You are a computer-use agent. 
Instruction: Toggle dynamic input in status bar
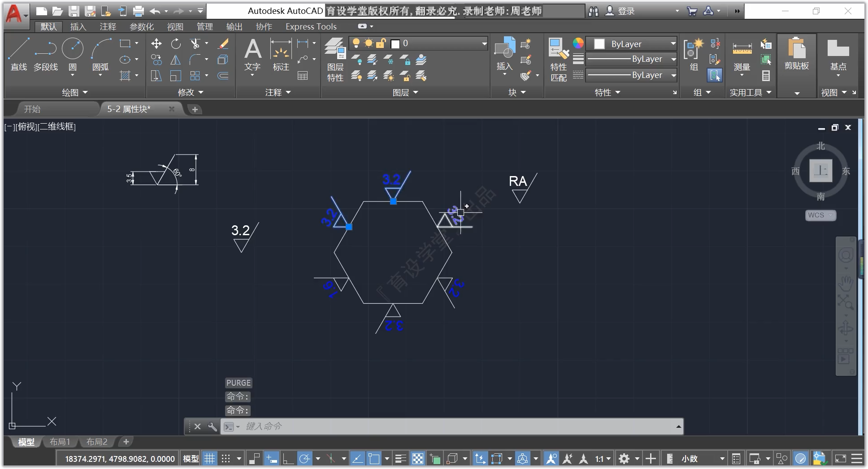pos(271,459)
